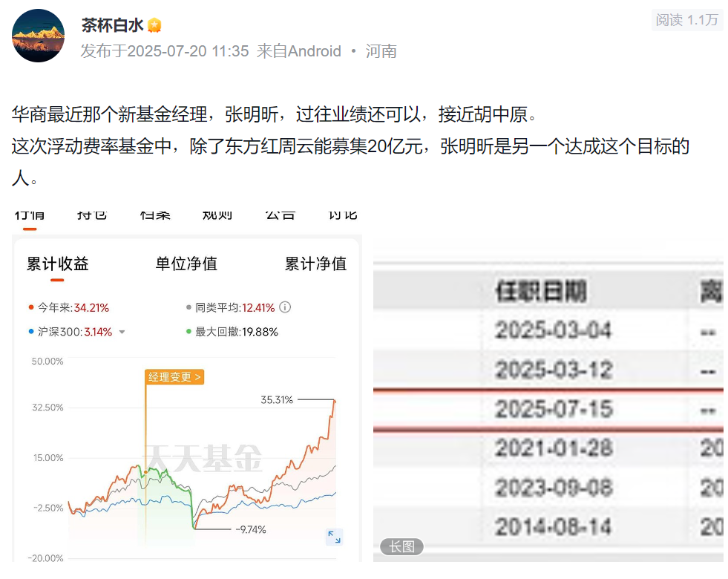728x579 pixels.
Task: Click the highlighted 2025-07-15 date cell
Action: 554,409
